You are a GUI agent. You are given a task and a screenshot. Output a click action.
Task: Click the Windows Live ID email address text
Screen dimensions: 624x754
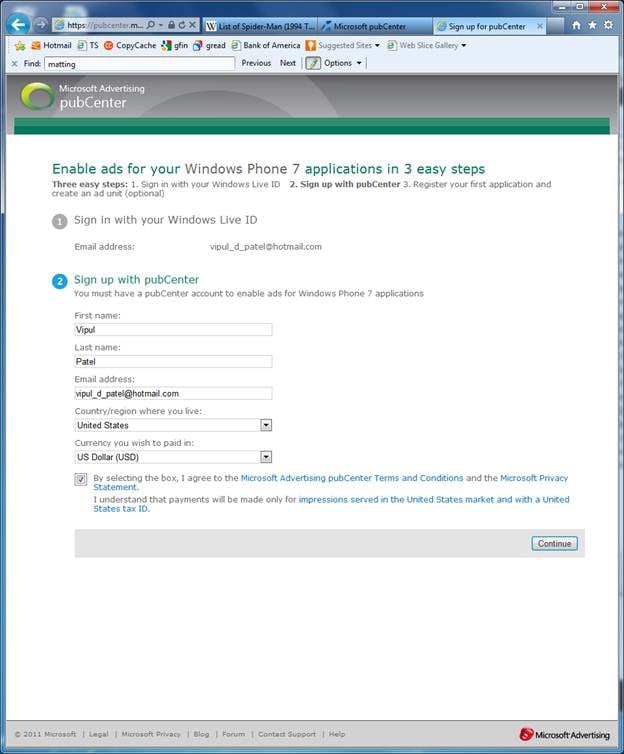(x=266, y=247)
